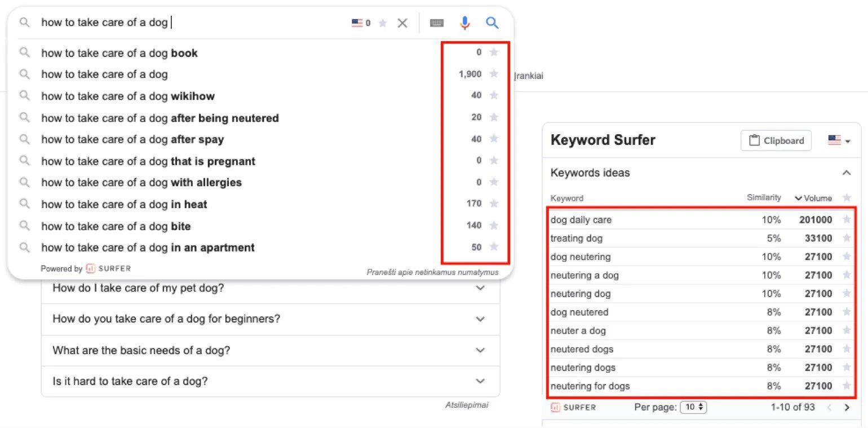Star the 'how to take care of a dog wikihow' suggestion
This screenshot has height=428, width=868.
(494, 95)
